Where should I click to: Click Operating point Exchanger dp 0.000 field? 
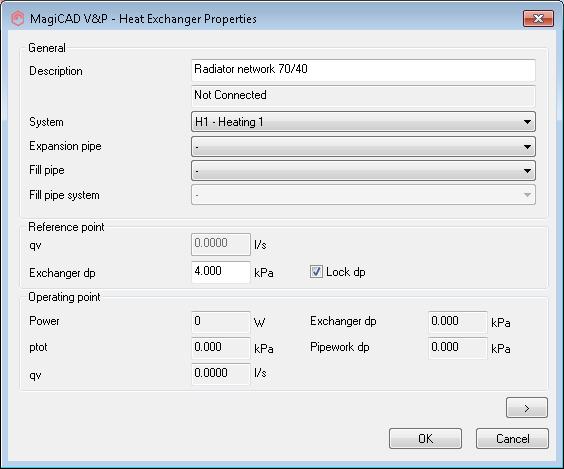[458, 322]
